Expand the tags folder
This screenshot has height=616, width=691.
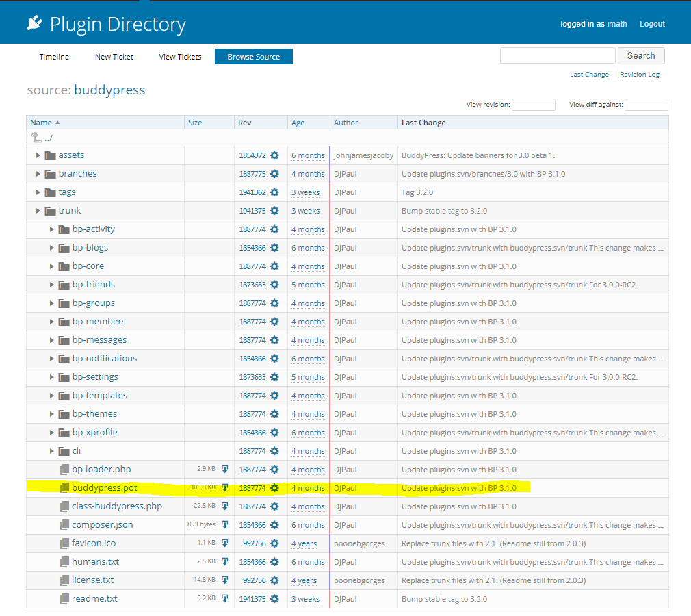pos(38,192)
